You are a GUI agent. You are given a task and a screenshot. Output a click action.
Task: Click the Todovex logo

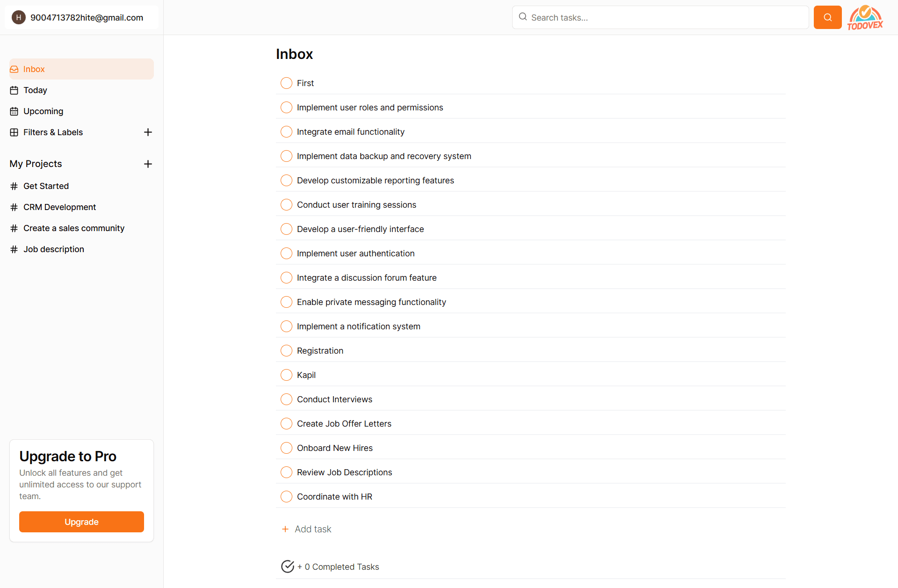865,18
